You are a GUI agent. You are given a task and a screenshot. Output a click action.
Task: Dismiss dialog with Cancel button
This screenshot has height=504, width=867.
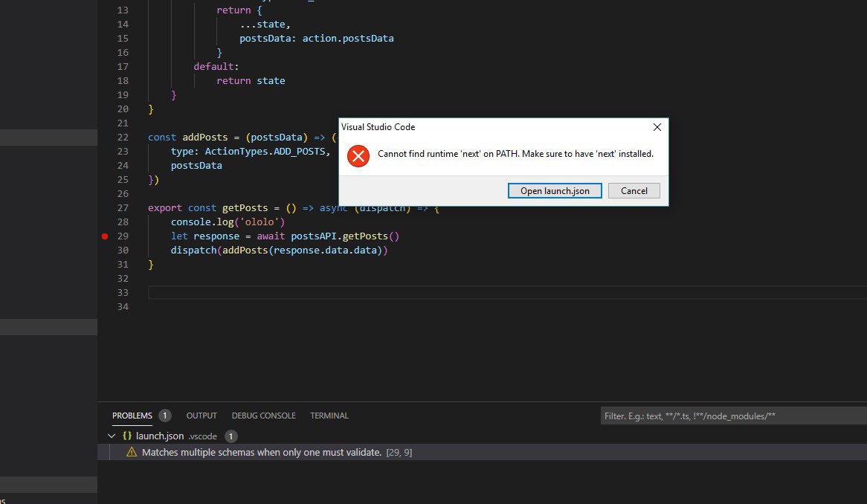click(x=634, y=190)
